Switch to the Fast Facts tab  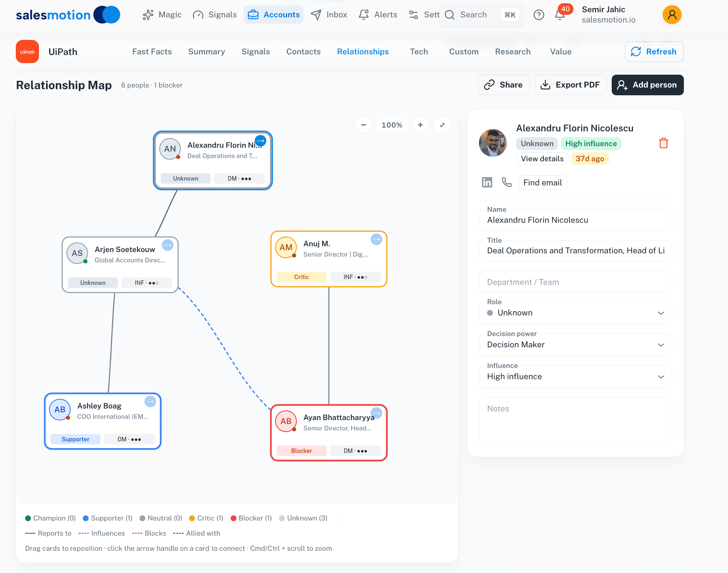click(152, 52)
